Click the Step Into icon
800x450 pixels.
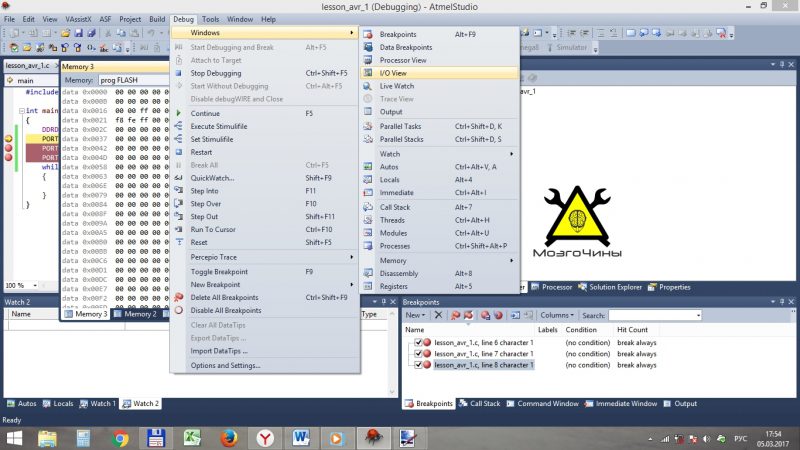179,190
